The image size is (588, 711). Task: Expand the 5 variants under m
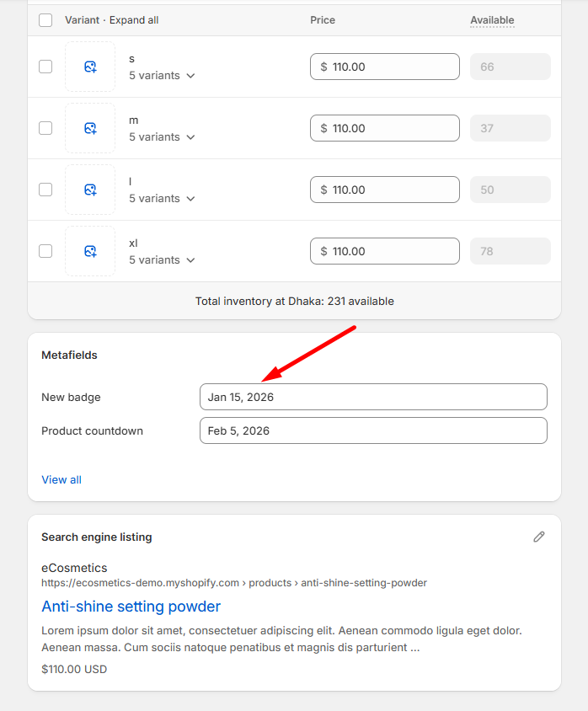[x=162, y=137]
